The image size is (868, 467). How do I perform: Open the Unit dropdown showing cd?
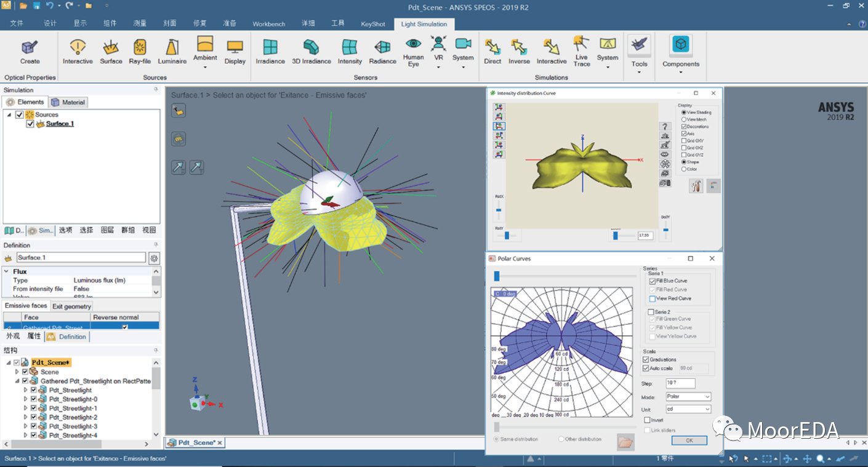tap(688, 409)
